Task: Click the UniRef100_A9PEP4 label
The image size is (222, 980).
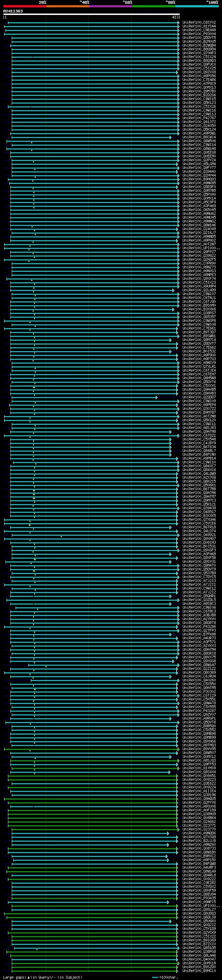Action: click(x=199, y=405)
